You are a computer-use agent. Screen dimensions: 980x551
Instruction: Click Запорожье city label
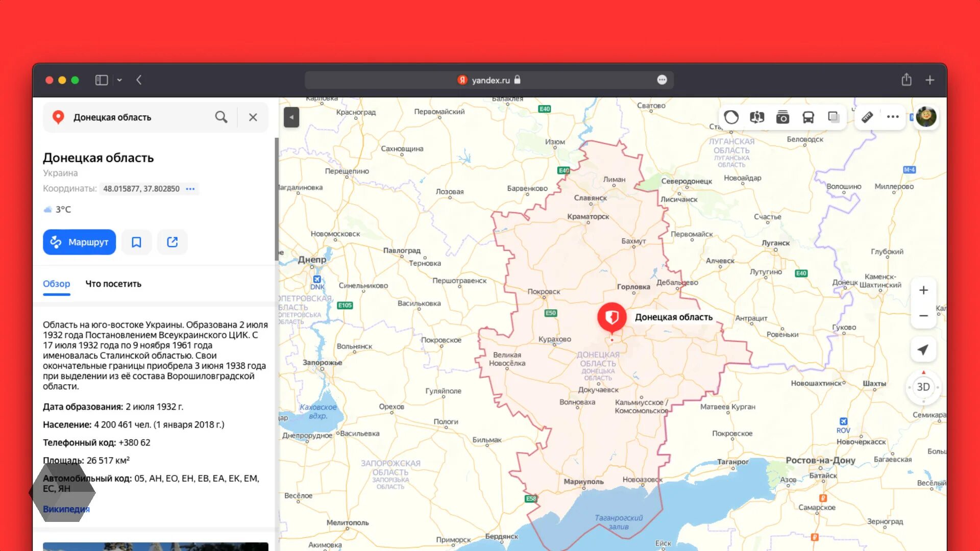point(322,363)
